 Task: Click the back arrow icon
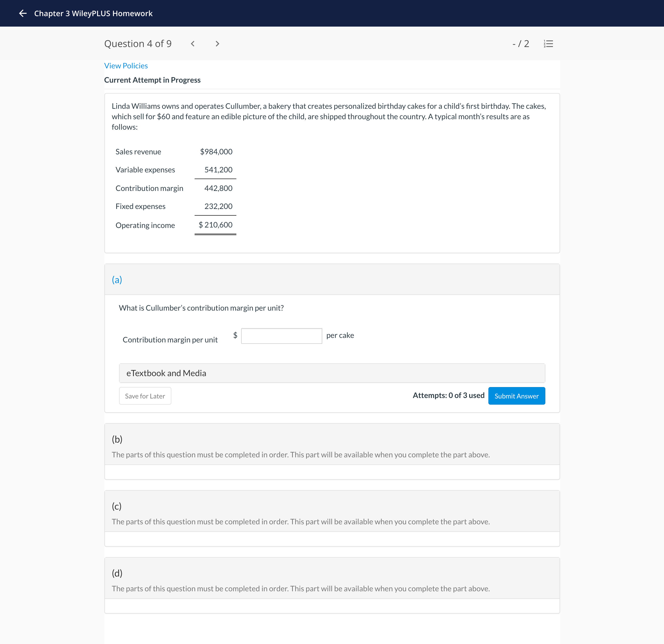(23, 13)
